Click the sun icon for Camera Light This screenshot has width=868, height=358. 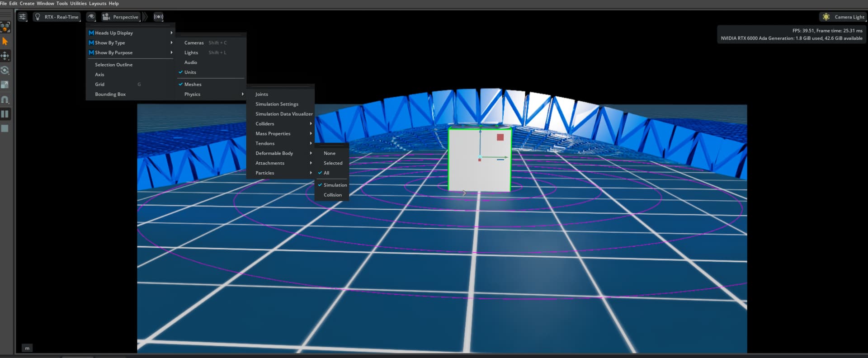[x=826, y=17]
